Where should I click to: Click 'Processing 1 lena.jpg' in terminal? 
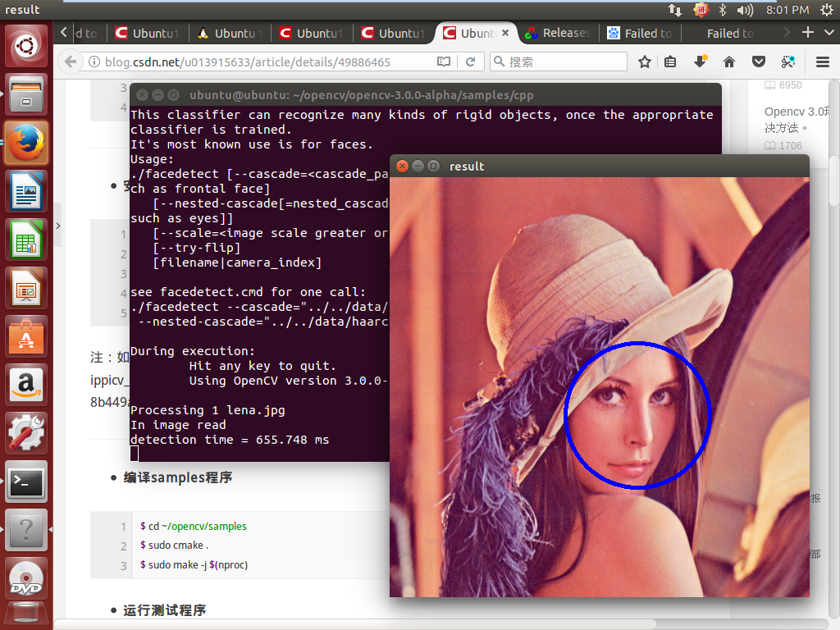(x=208, y=410)
